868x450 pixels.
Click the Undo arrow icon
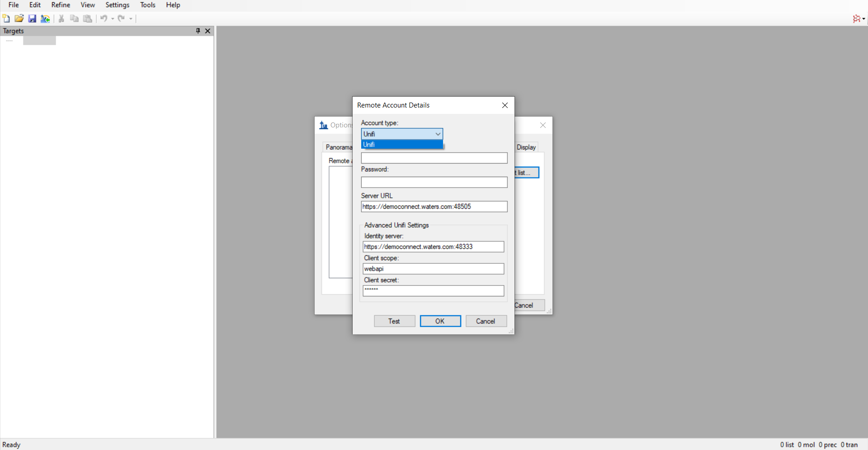tap(104, 19)
